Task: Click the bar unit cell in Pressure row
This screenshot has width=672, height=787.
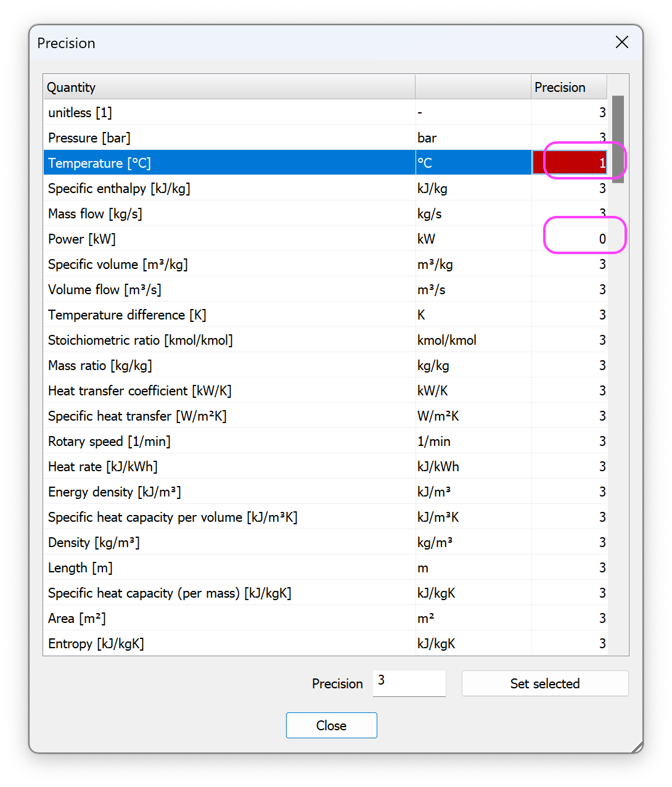Action: 473,138
